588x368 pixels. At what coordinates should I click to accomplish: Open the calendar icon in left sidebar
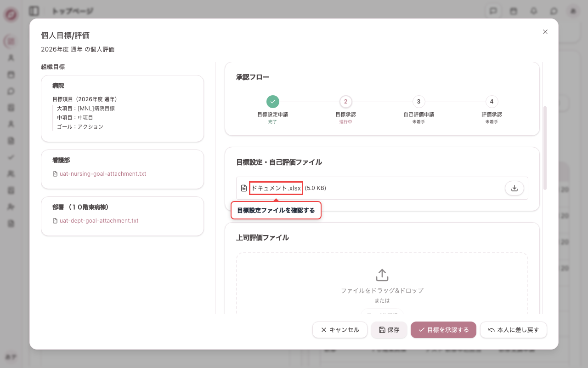[11, 75]
